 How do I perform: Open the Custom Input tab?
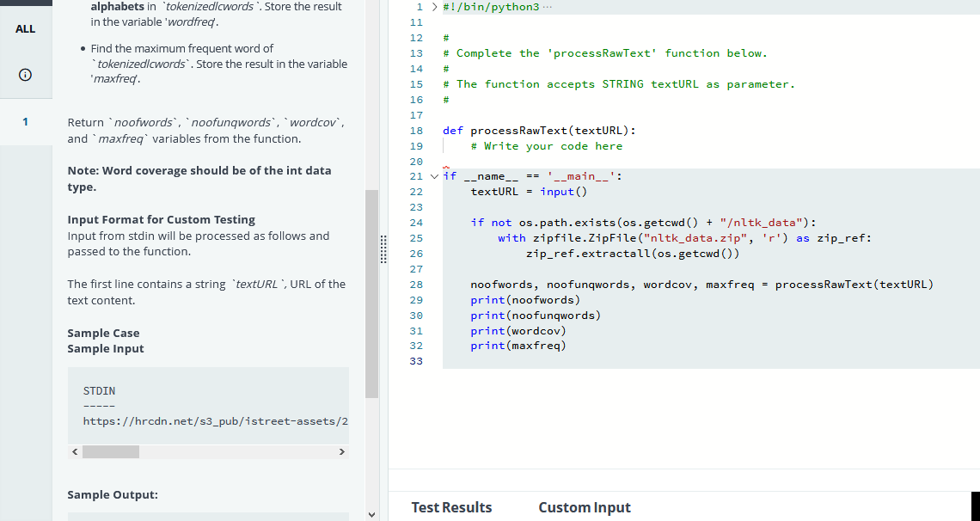coord(585,507)
